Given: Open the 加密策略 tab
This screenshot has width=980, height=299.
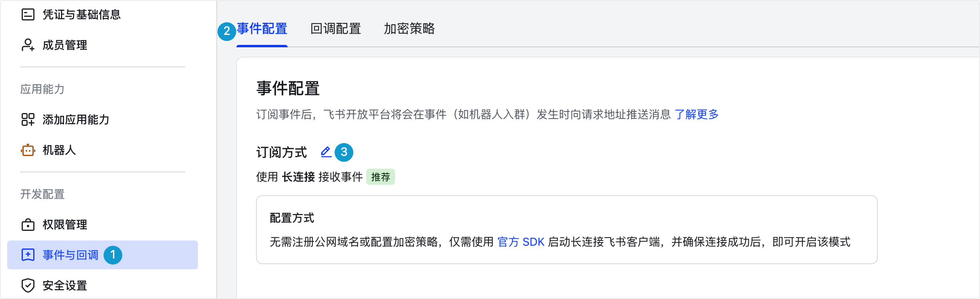Looking at the screenshot, I should click(x=409, y=29).
